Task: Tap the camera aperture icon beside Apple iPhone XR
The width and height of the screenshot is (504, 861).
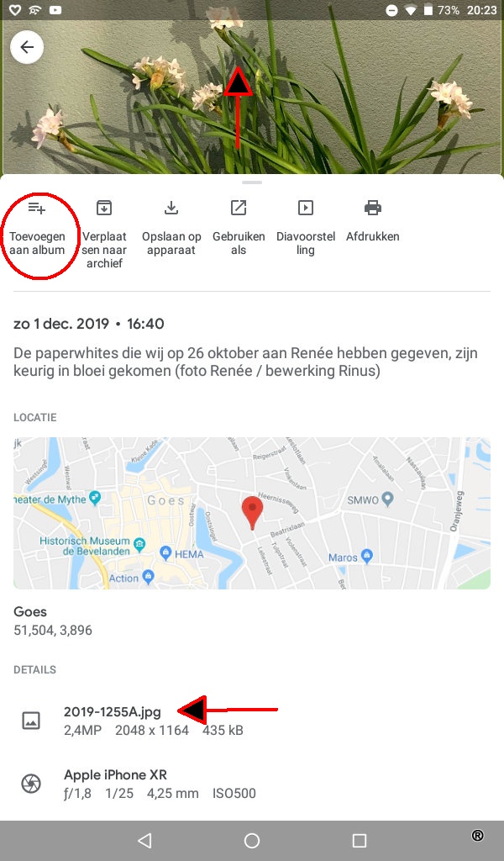Action: 31,784
